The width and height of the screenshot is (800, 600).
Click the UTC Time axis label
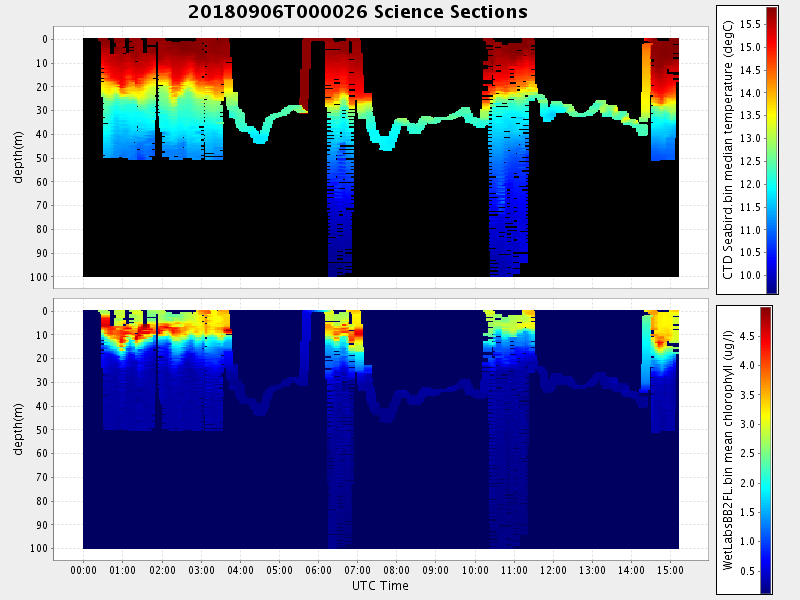click(380, 586)
